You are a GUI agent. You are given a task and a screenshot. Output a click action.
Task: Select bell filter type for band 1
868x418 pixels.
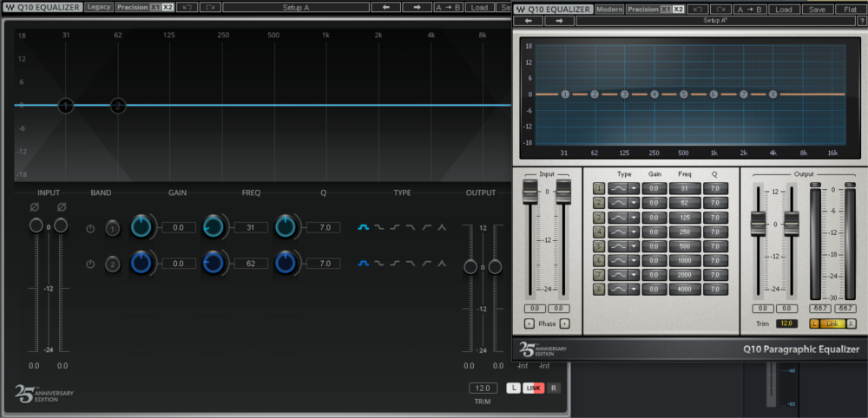(363, 226)
